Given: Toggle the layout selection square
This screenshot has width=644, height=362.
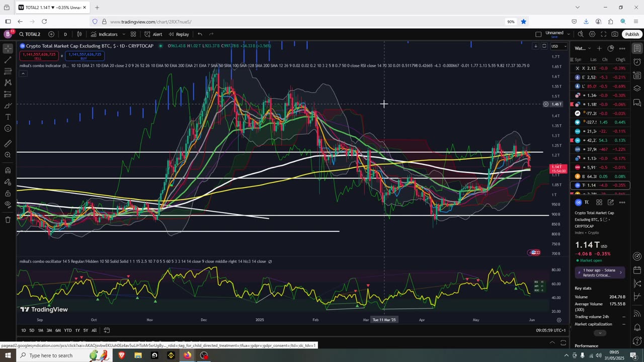Looking at the screenshot, I should (538, 34).
